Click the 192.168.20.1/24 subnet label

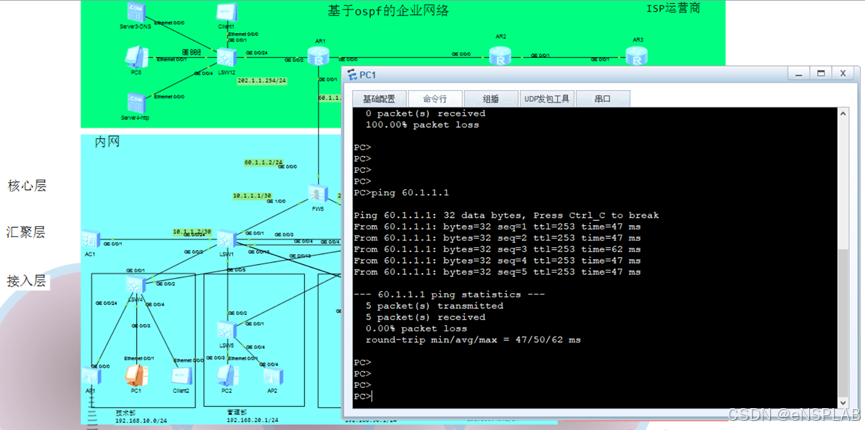click(x=252, y=420)
